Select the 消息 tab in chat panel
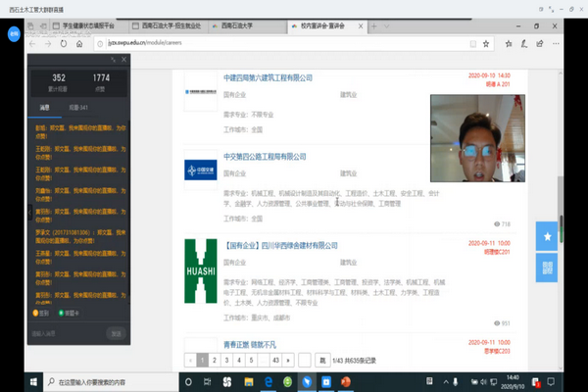The height and width of the screenshot is (392, 588). [x=44, y=109]
